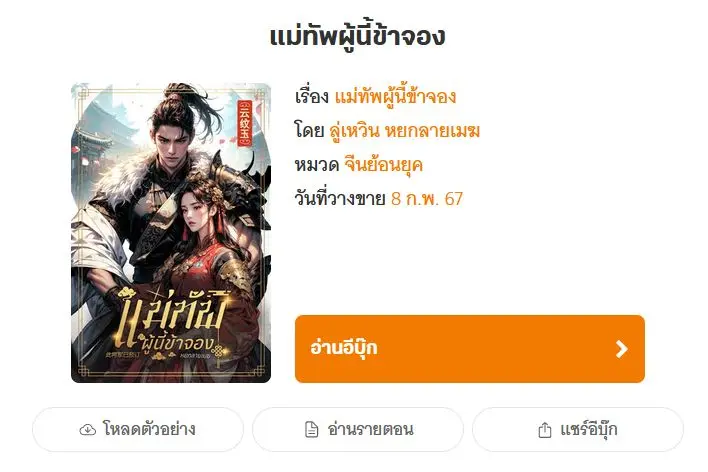
Task: Click the golden Thai title on the cover art
Action: coord(174,323)
